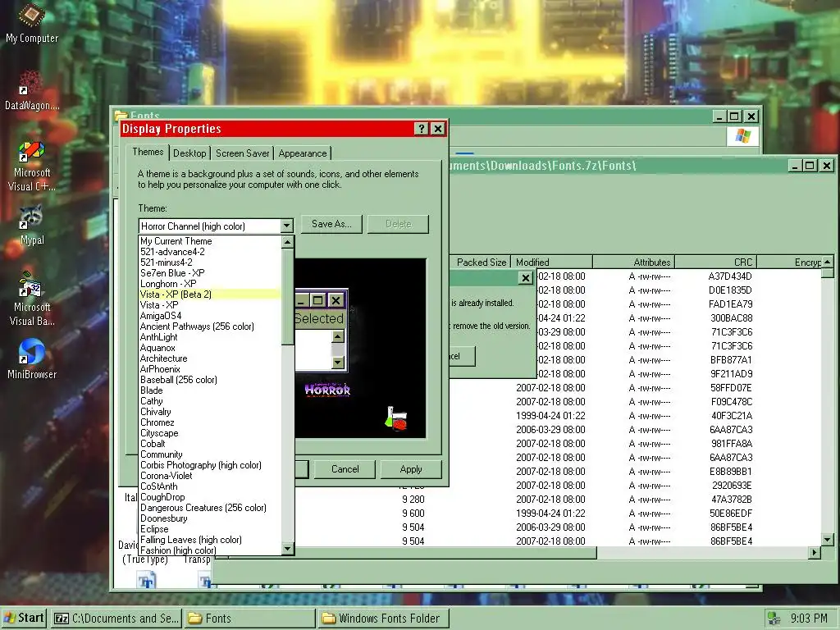Launch the Mypal browser icon

(x=32, y=225)
